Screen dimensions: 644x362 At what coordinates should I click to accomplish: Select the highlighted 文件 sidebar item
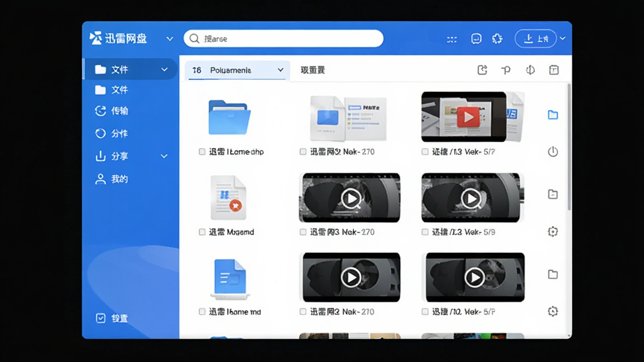[x=131, y=69]
